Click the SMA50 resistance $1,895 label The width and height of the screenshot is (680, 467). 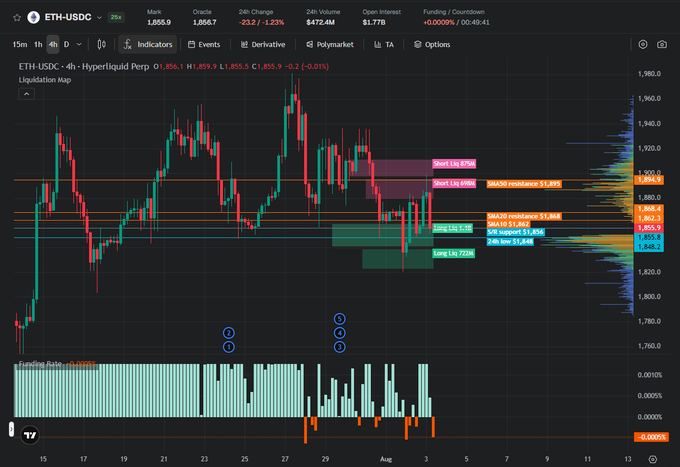tap(523, 184)
